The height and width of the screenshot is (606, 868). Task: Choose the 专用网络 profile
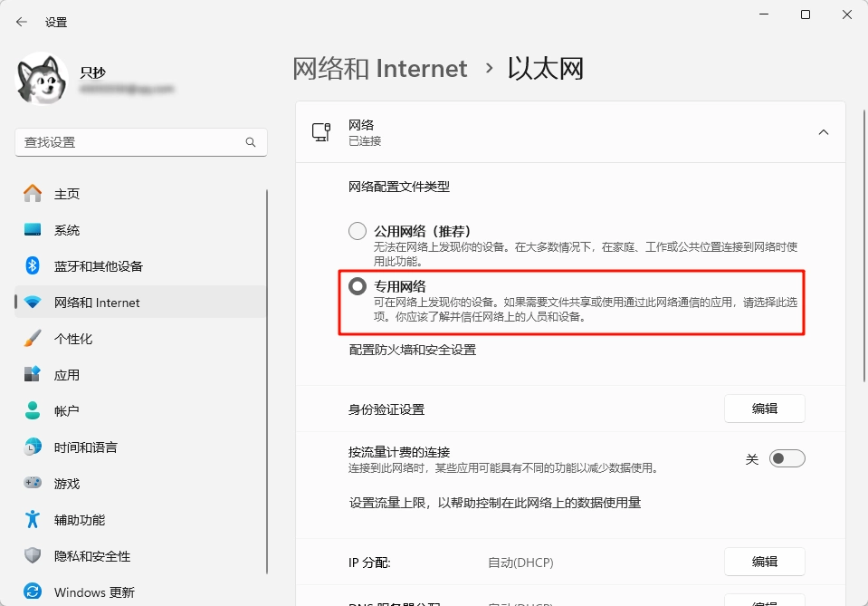357,286
